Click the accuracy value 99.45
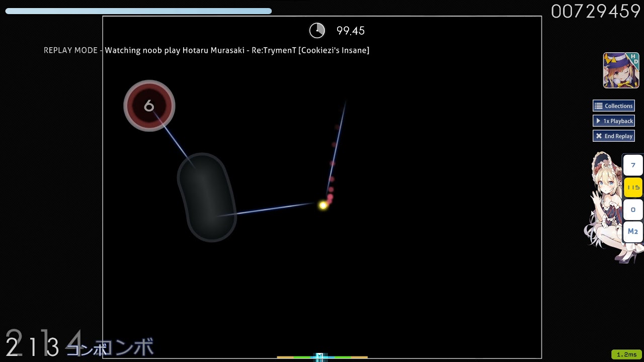 (x=350, y=31)
